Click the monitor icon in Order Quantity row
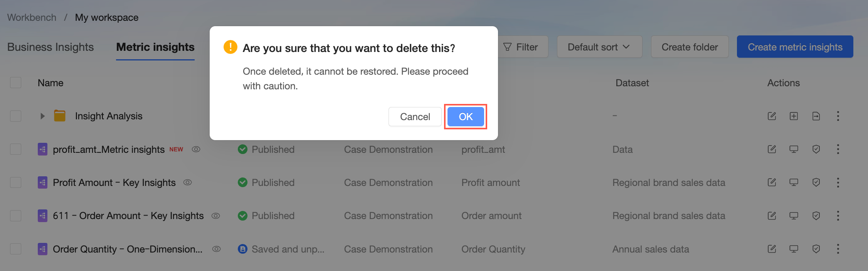868x271 pixels. (794, 249)
